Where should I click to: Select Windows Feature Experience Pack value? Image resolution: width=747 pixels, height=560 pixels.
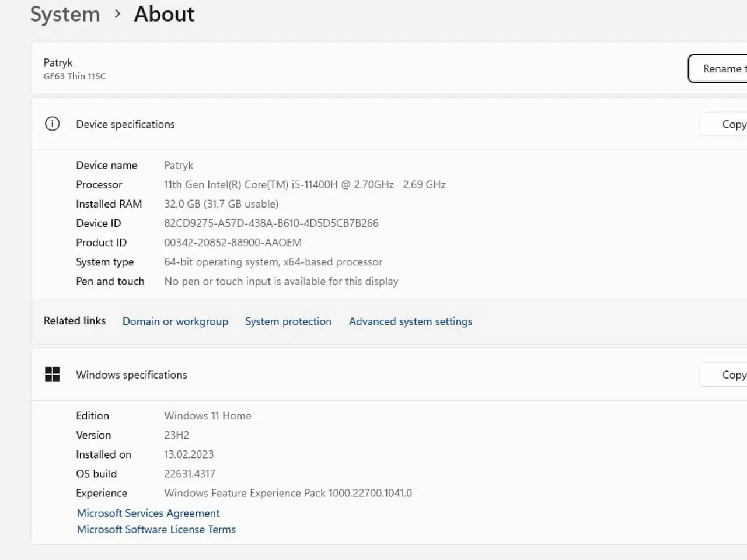tap(288, 493)
